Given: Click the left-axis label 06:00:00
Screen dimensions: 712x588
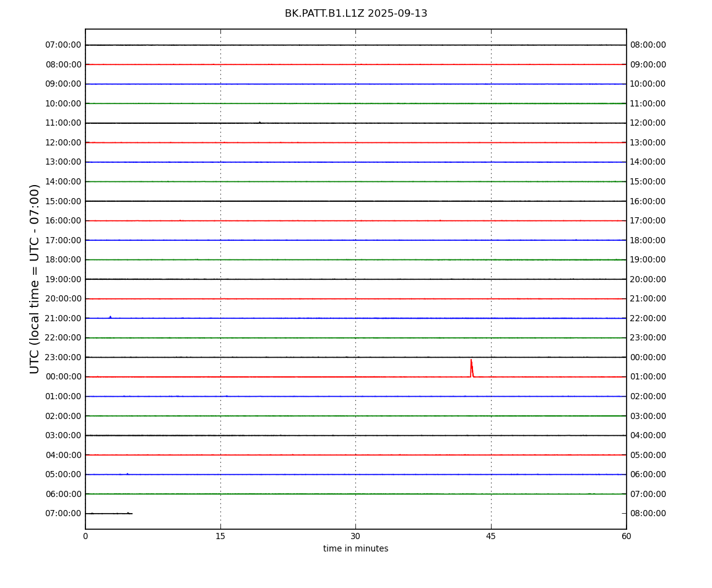Looking at the screenshot, I should pyautogui.click(x=63, y=494).
